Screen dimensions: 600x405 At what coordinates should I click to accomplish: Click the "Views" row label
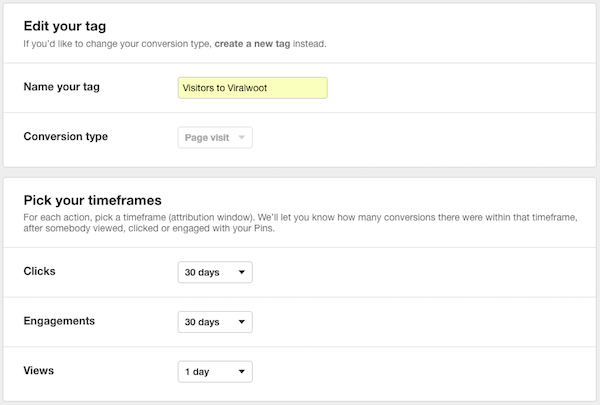point(39,371)
